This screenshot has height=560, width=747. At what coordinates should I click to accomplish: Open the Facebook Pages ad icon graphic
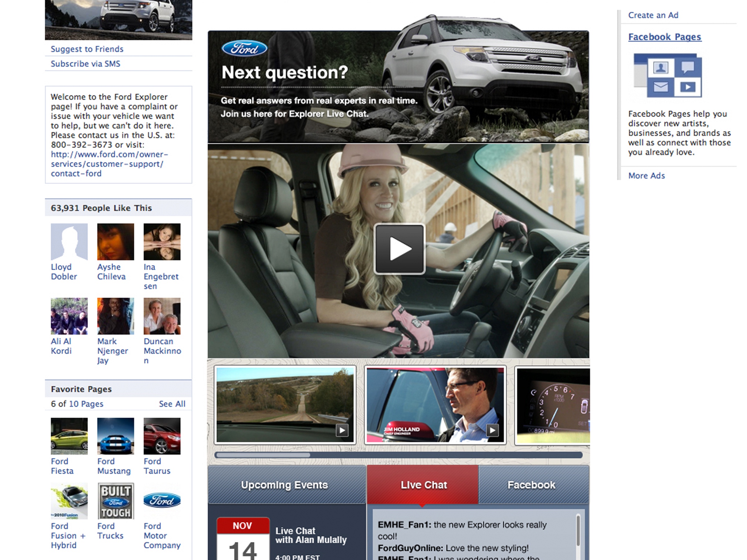pyautogui.click(x=668, y=75)
